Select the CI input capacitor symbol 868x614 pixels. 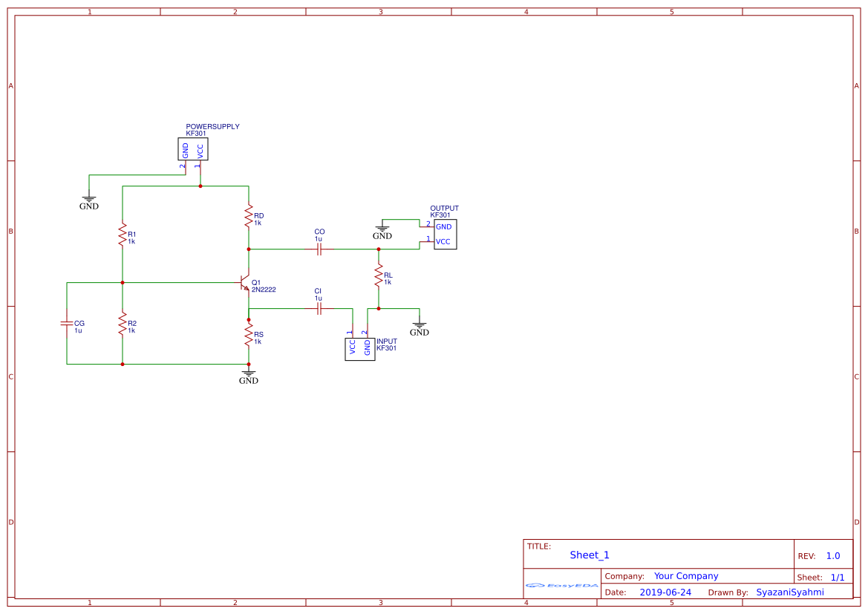click(319, 310)
